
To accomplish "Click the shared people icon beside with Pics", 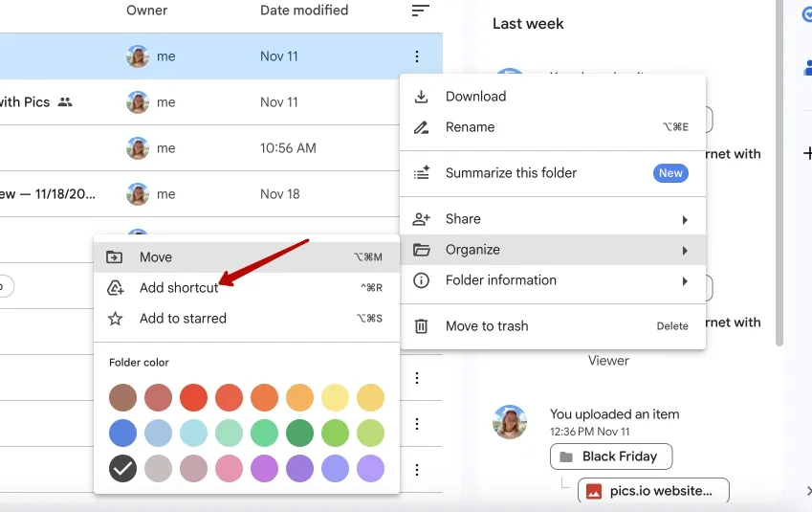I will 65,102.
